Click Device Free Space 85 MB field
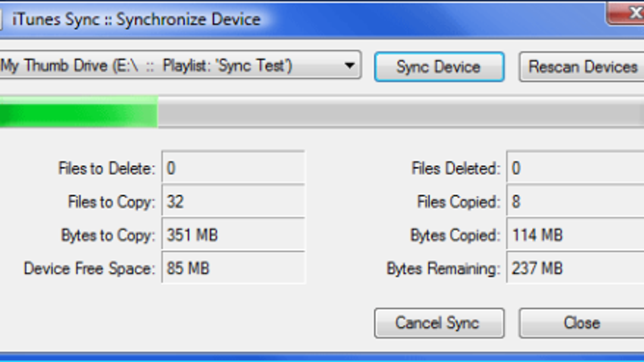 (233, 268)
